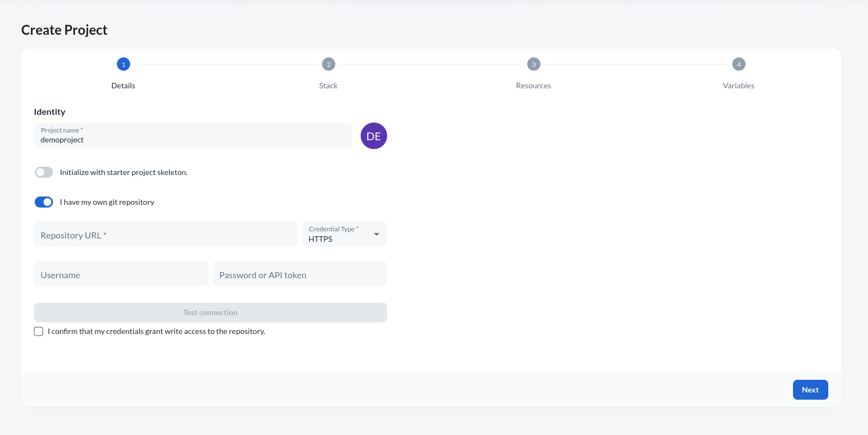Select the Variables step label
The width and height of the screenshot is (868, 435).
738,86
